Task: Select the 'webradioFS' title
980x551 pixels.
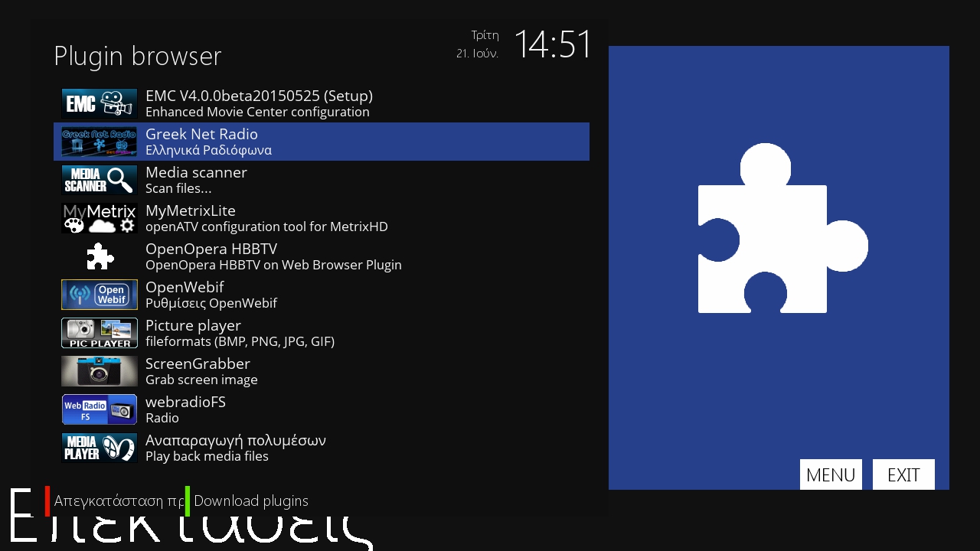Action: pyautogui.click(x=185, y=402)
